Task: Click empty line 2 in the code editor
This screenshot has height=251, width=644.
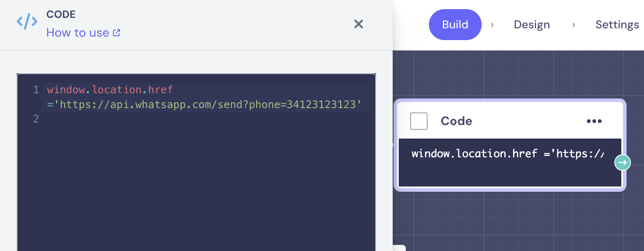Action: [x=175, y=119]
